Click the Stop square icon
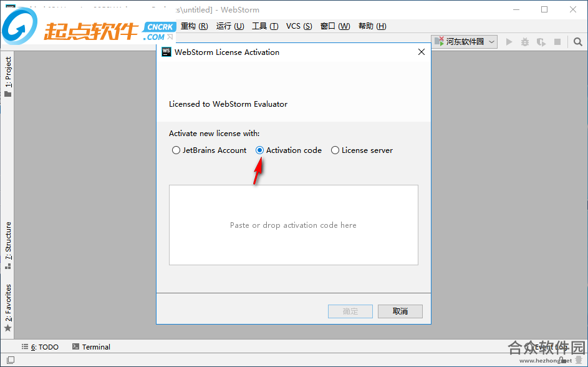 click(x=557, y=42)
